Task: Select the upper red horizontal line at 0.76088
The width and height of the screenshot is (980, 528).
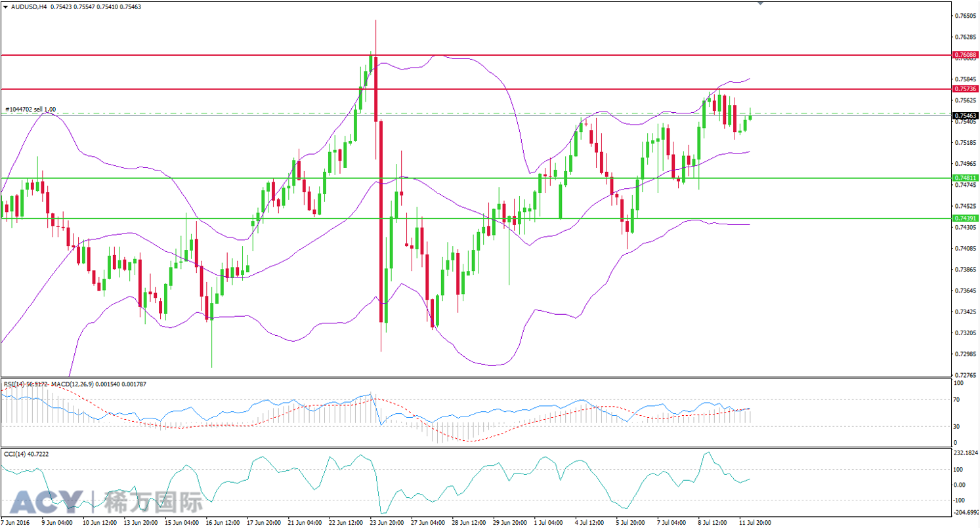Action: pos(476,55)
